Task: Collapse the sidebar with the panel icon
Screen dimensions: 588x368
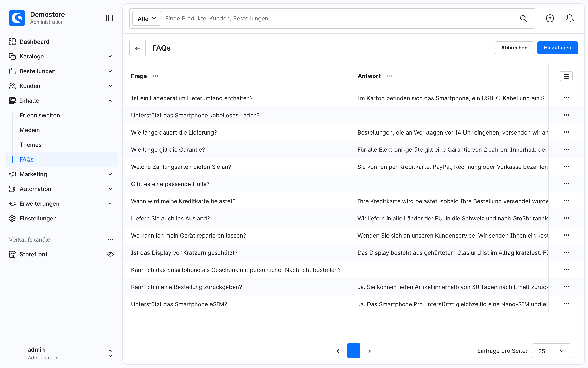Action: point(109,18)
